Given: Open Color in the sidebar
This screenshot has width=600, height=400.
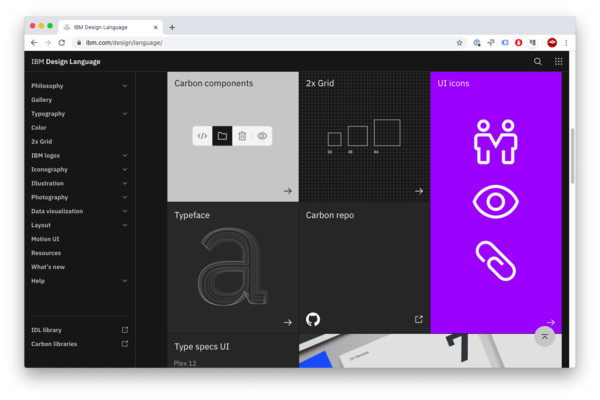Looking at the screenshot, I should [x=39, y=127].
